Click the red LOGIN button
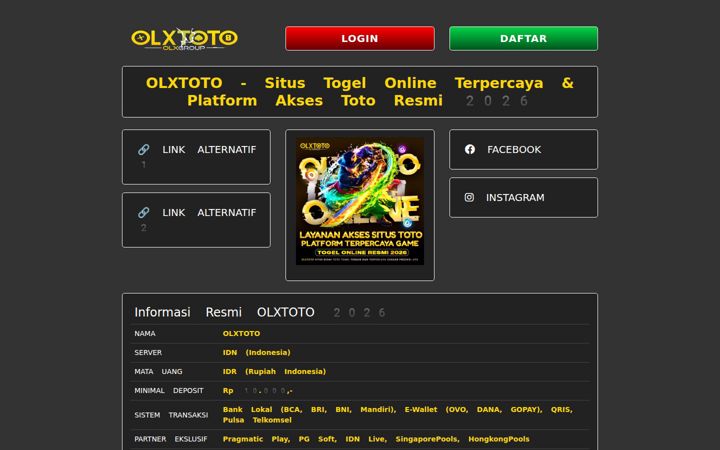The width and height of the screenshot is (720, 450). (360, 39)
